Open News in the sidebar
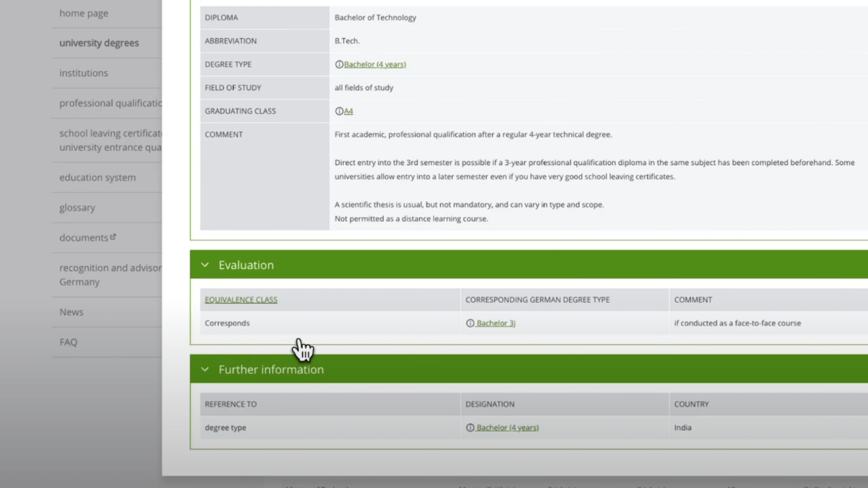The width and height of the screenshot is (868, 488). pyautogui.click(x=72, y=312)
